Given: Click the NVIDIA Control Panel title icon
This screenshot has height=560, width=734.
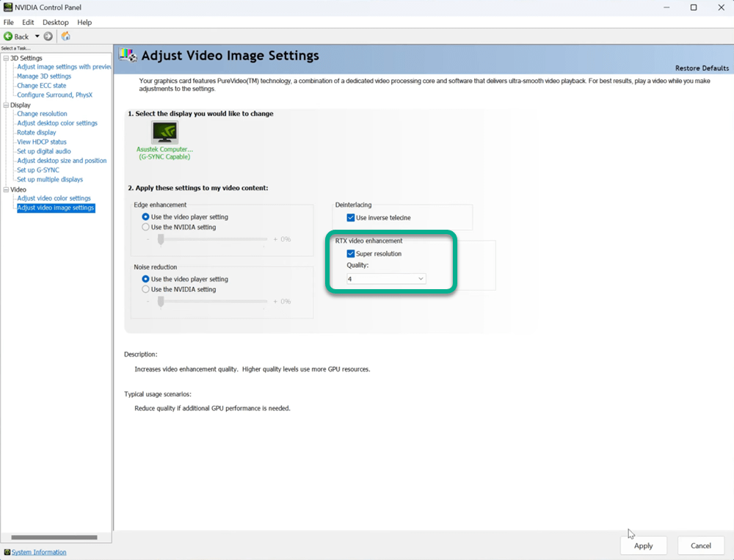Looking at the screenshot, I should 7,7.
